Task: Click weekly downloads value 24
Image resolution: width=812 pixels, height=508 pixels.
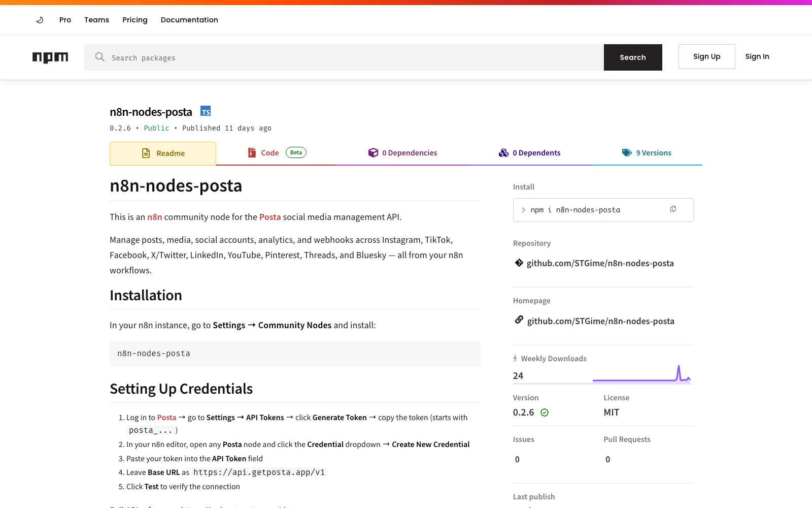Action: coord(518,376)
